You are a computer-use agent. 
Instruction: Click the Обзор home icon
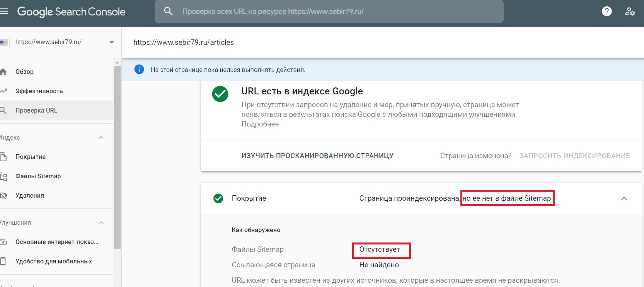3,72
